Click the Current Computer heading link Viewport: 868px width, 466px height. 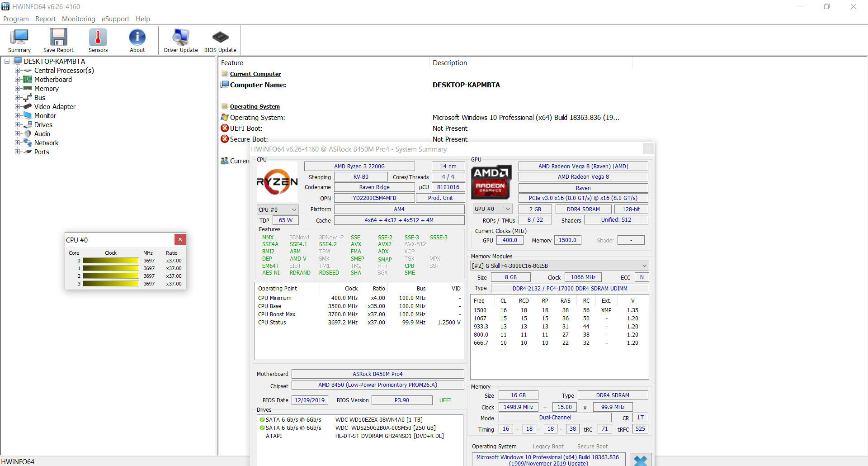point(255,74)
